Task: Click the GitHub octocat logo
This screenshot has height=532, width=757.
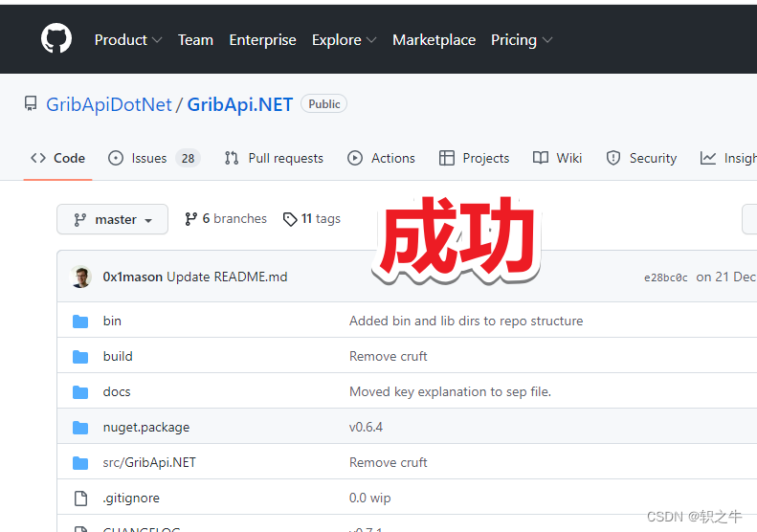Action: click(56, 38)
